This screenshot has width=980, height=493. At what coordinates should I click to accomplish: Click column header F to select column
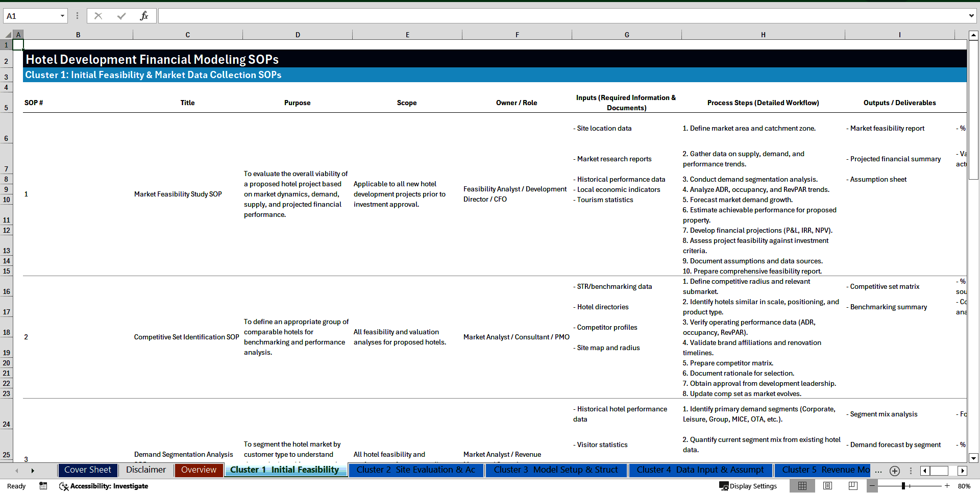click(517, 34)
